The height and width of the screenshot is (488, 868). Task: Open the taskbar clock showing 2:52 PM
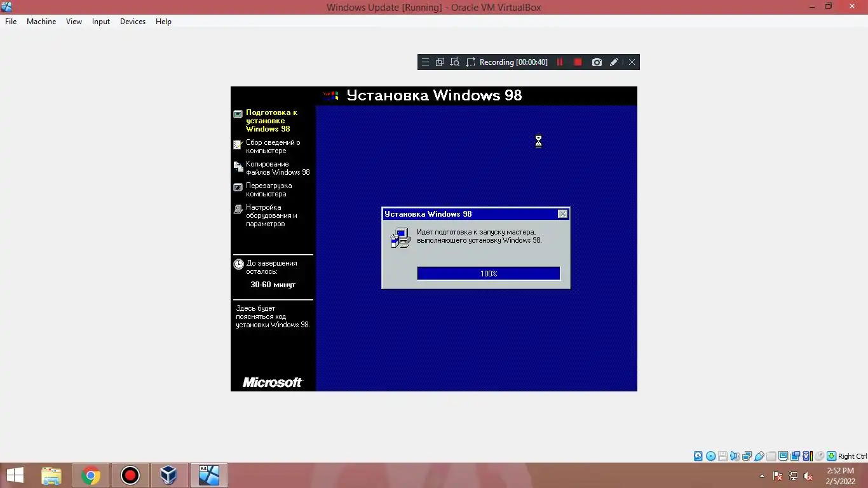[840, 476]
